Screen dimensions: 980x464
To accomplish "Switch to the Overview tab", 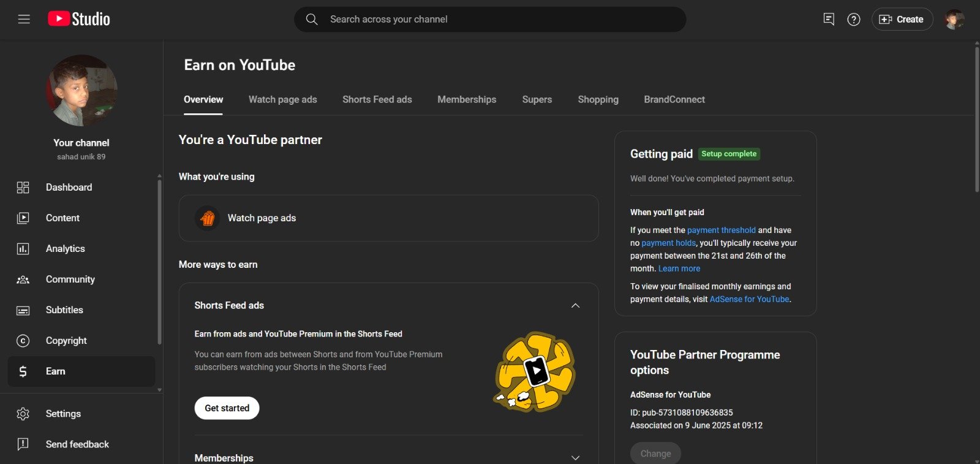I will pos(203,99).
